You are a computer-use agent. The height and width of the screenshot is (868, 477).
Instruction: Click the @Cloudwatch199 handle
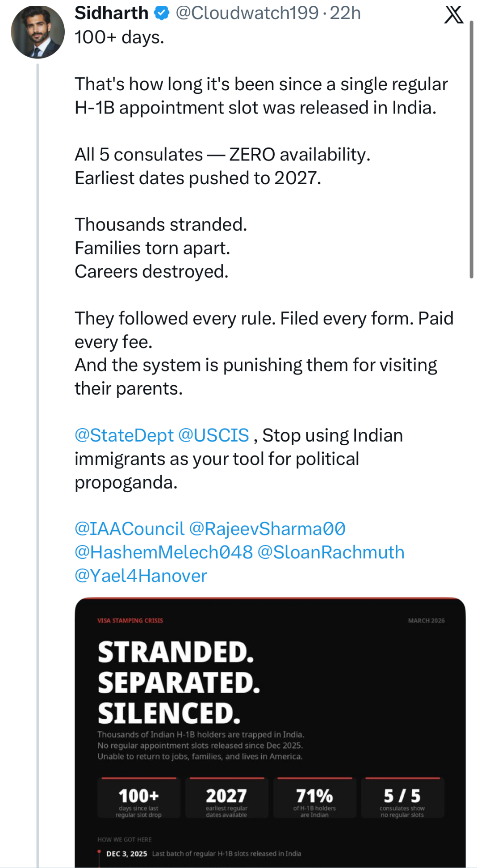(247, 13)
